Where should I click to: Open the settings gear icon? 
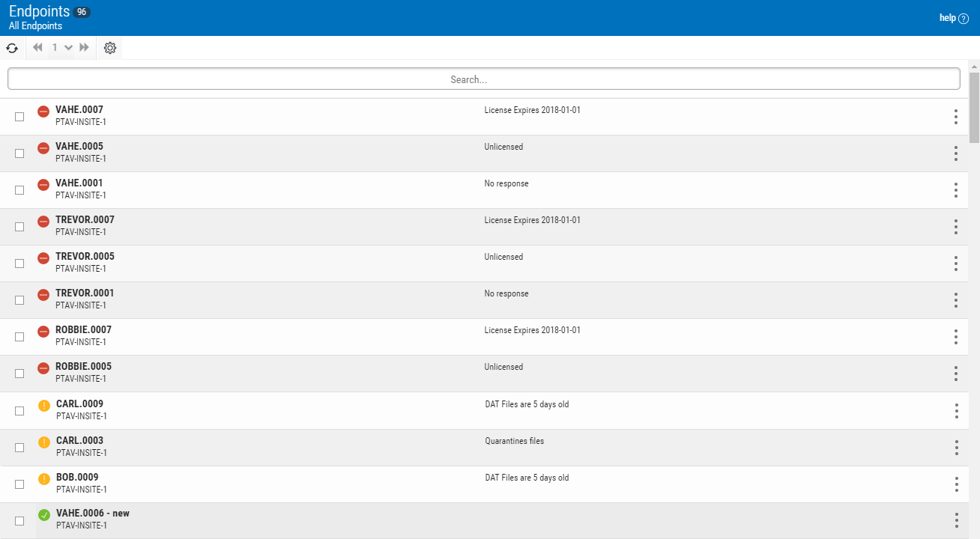pyautogui.click(x=110, y=48)
